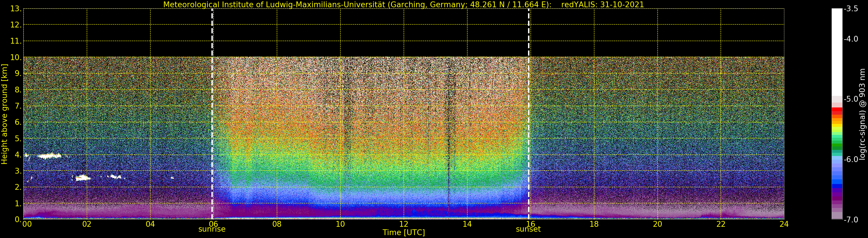868x238 pixels.
Task: Click the white cloud patch near 02 UTC
Action: click(x=82, y=178)
